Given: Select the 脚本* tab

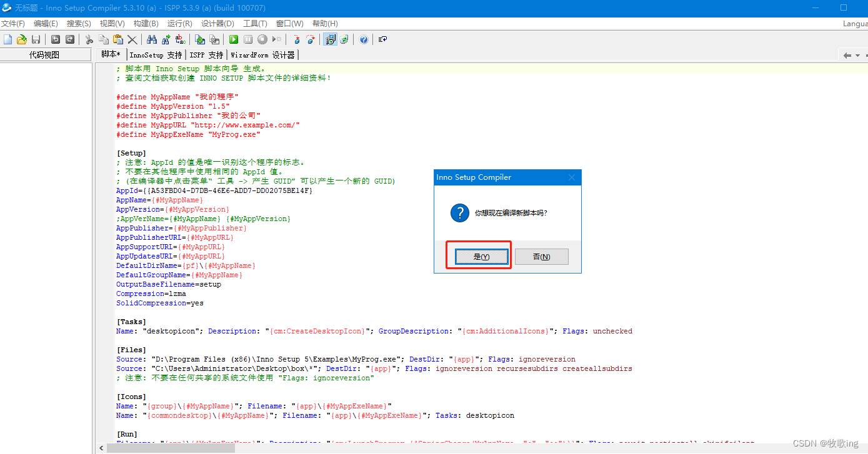Looking at the screenshot, I should (111, 54).
